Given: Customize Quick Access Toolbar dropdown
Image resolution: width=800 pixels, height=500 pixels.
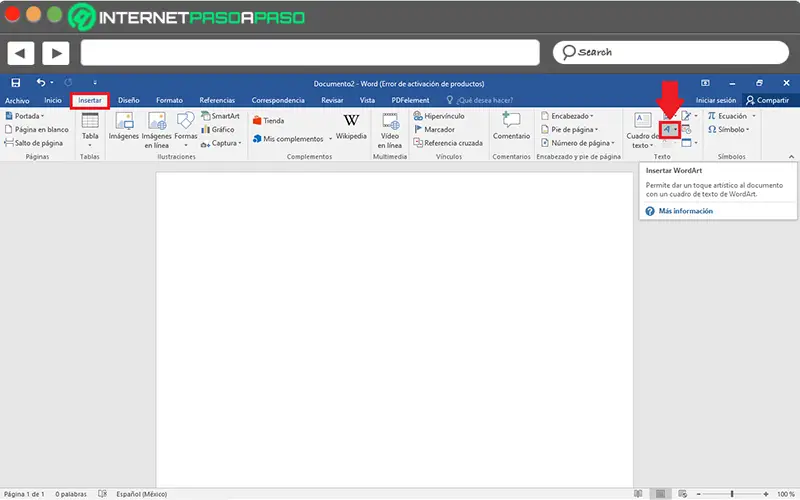Looking at the screenshot, I should [94, 83].
